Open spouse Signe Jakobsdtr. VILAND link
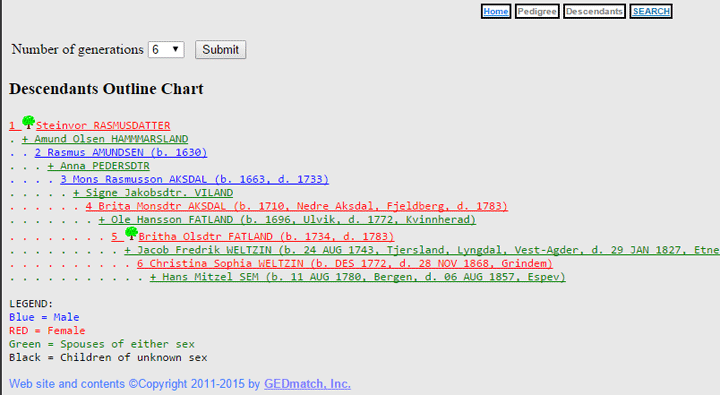Screen dimensions: 720x395 pos(153,192)
